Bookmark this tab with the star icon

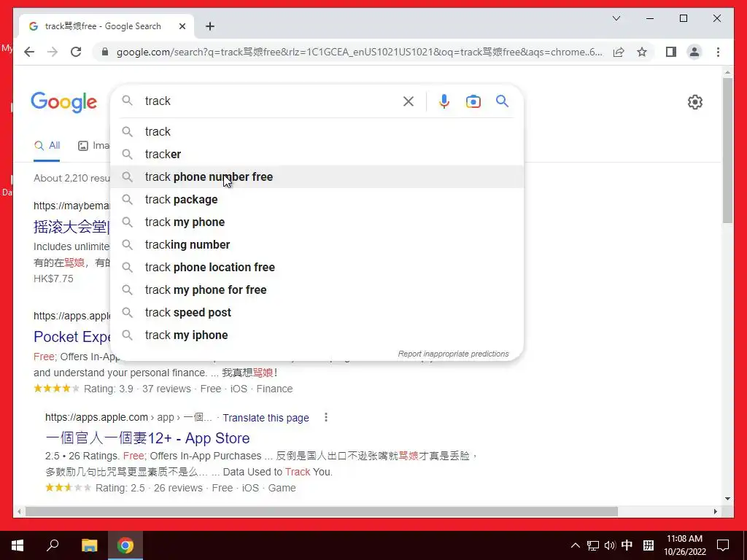point(642,52)
